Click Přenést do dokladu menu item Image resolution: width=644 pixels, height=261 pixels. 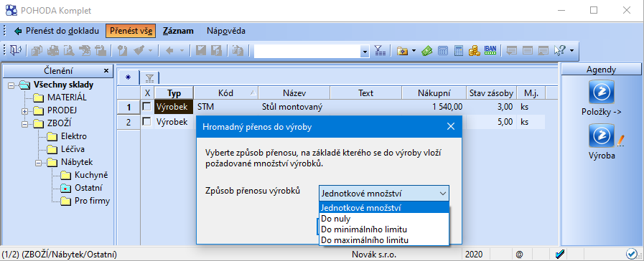57,31
